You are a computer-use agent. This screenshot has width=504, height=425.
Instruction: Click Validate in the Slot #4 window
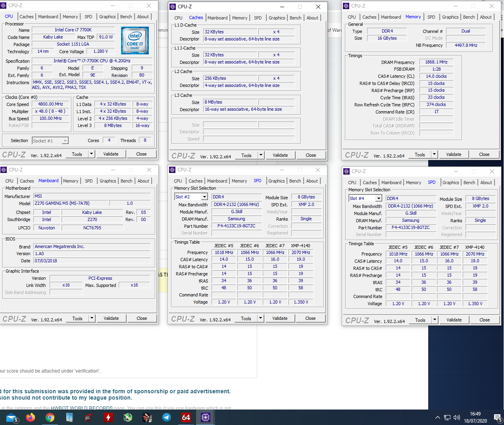point(454,320)
